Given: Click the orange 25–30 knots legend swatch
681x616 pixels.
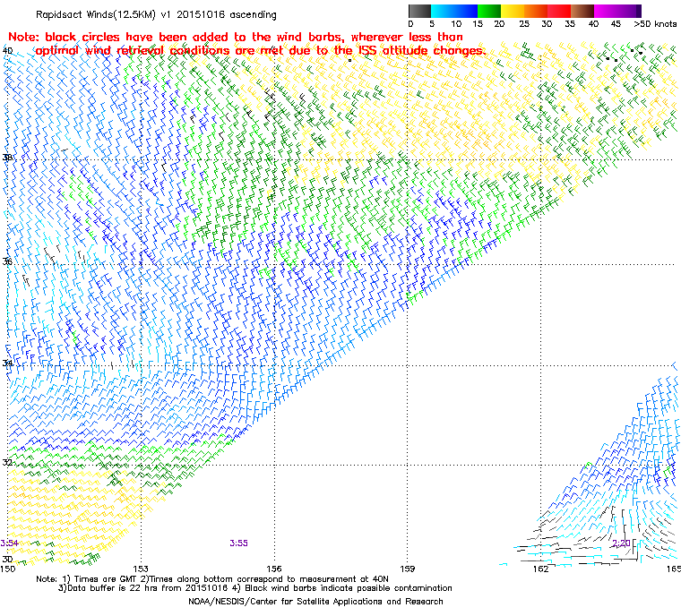Looking at the screenshot, I should coord(537,11).
